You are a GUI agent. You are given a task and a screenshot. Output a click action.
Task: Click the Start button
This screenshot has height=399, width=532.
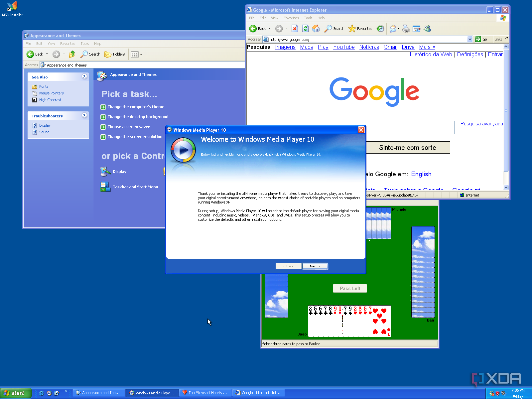coord(16,393)
